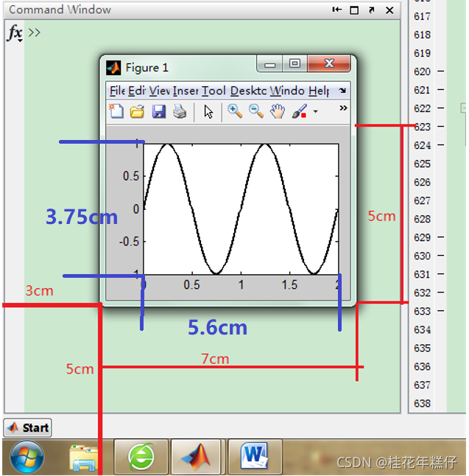
Task: Click the fx function browser icon
Action: (15, 32)
